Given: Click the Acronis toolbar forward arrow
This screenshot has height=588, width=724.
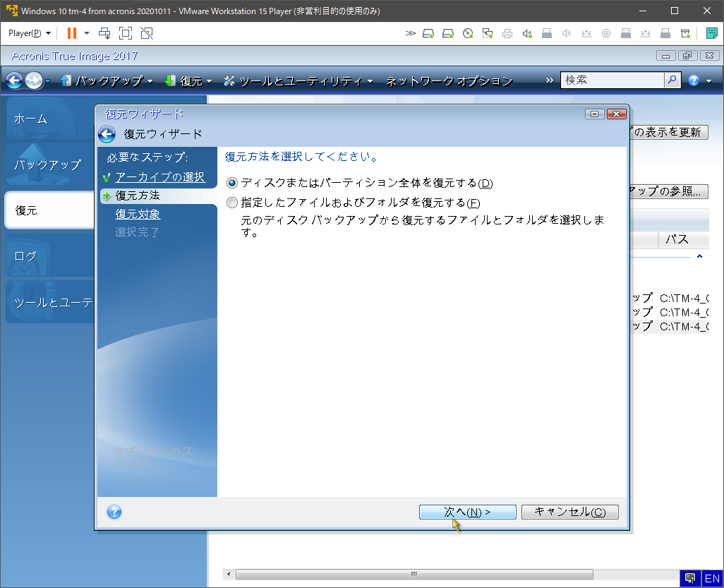Looking at the screenshot, I should (34, 81).
